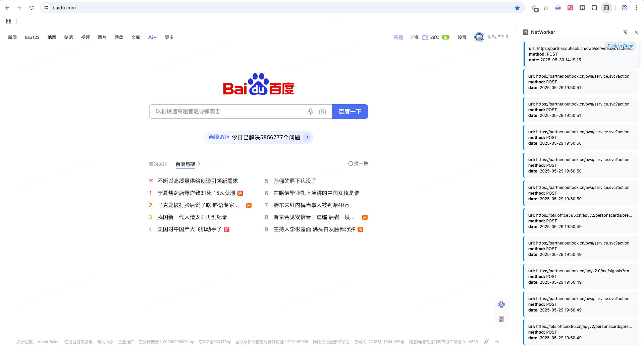Open 帮助中心 footer link
The image size is (644, 348).
105,342
